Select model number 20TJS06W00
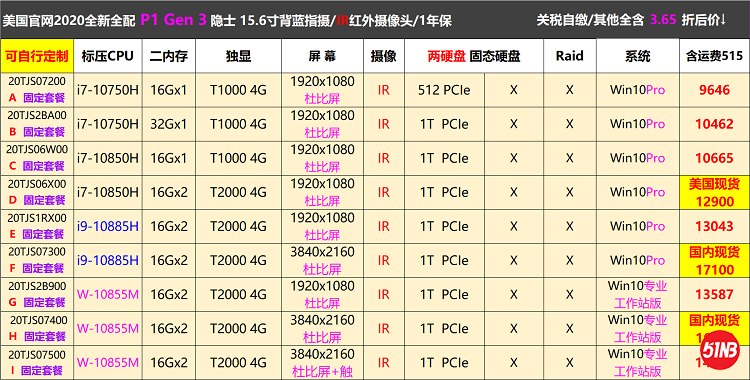 click(x=37, y=149)
